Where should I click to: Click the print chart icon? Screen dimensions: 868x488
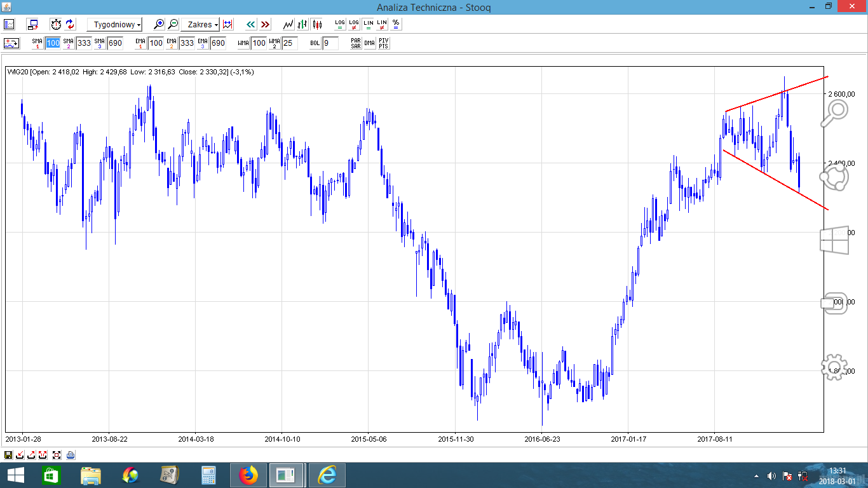pos(71,455)
